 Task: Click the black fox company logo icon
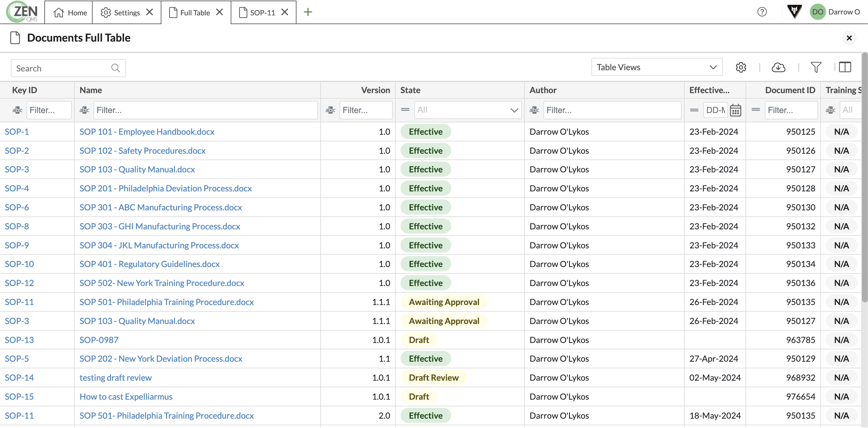pos(794,12)
